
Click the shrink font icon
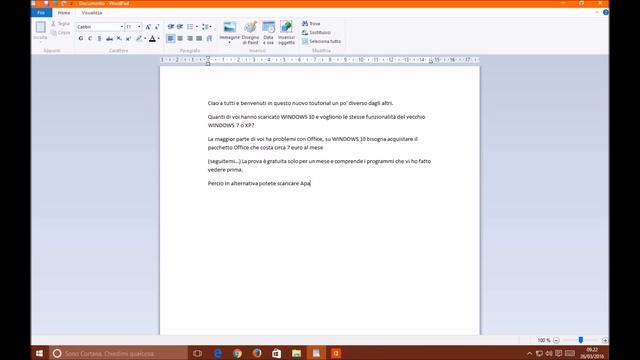(157, 27)
